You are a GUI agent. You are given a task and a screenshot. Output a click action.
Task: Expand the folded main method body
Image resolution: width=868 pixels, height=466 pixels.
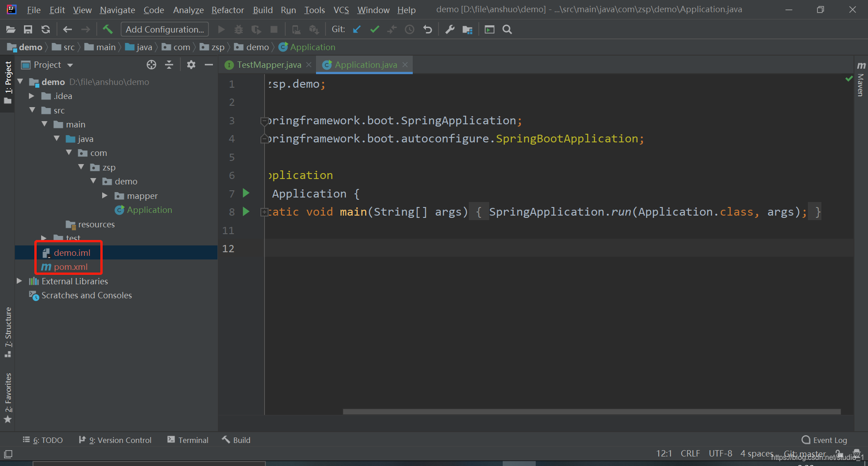(264, 212)
